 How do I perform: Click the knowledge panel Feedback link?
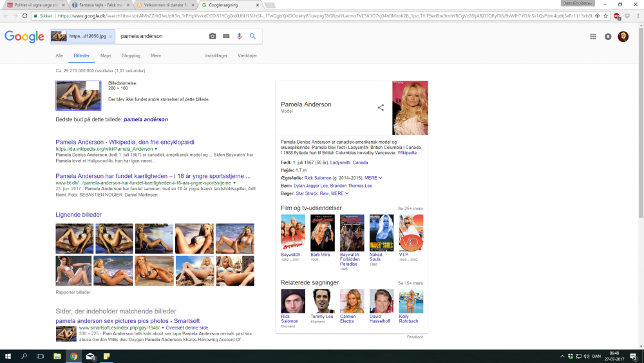(415, 337)
